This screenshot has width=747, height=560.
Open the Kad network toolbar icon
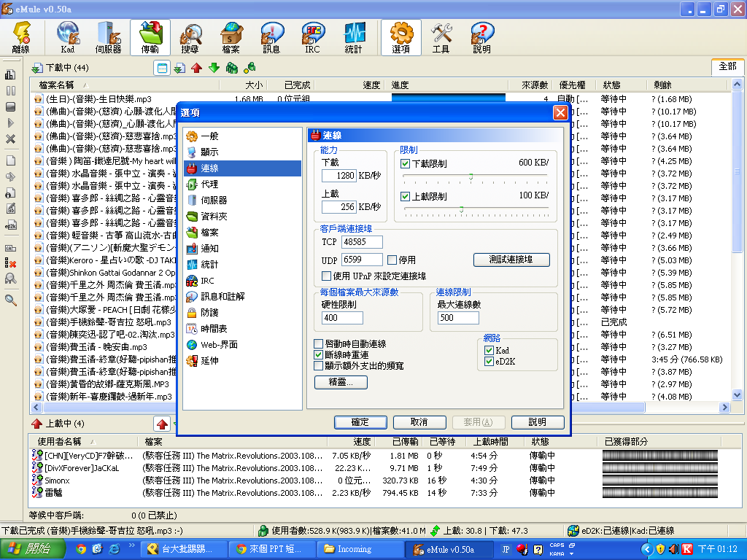[67, 37]
